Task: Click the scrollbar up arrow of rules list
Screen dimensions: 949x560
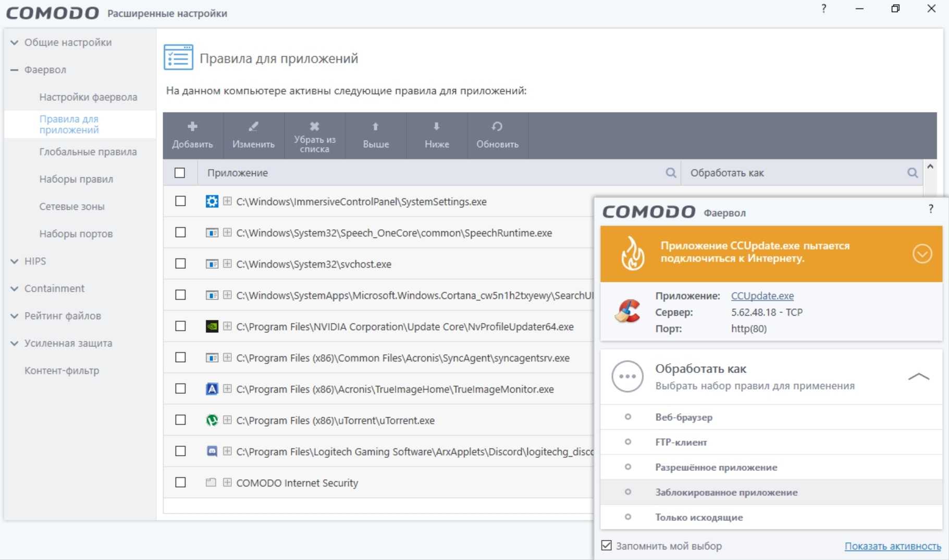Action: [x=930, y=167]
